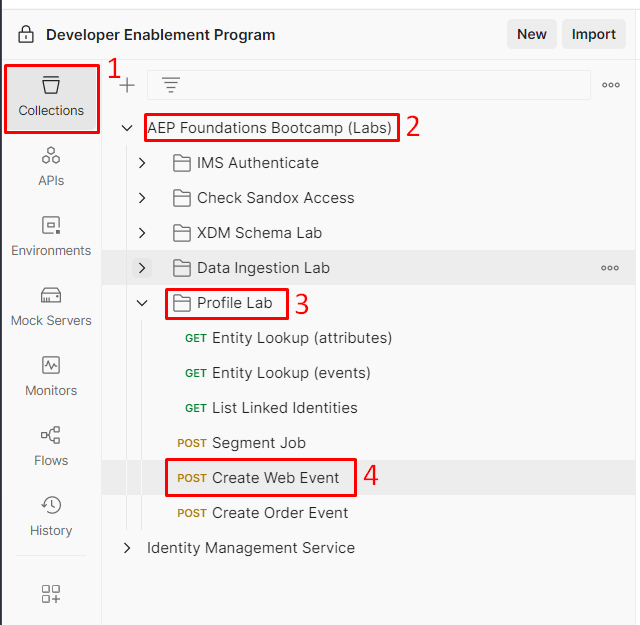Screen dimensions: 640x625
Task: Switch to Environments in the sidebar
Action: coord(51,237)
